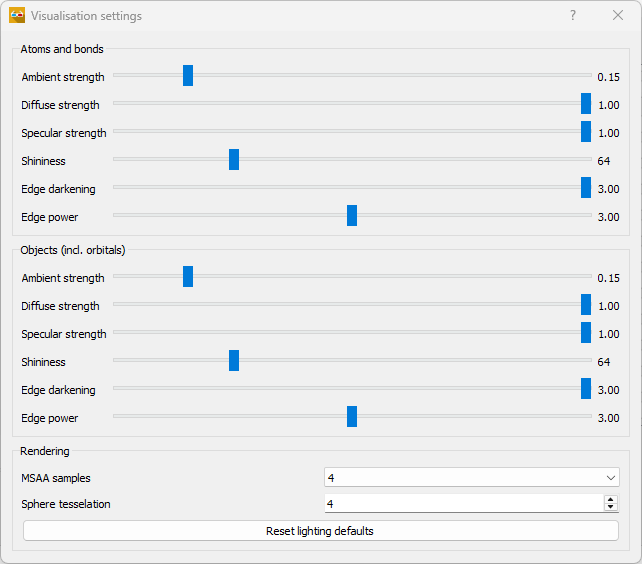Close the Visualisation settings dialog
Image resolution: width=642 pixels, height=564 pixels.
618,16
